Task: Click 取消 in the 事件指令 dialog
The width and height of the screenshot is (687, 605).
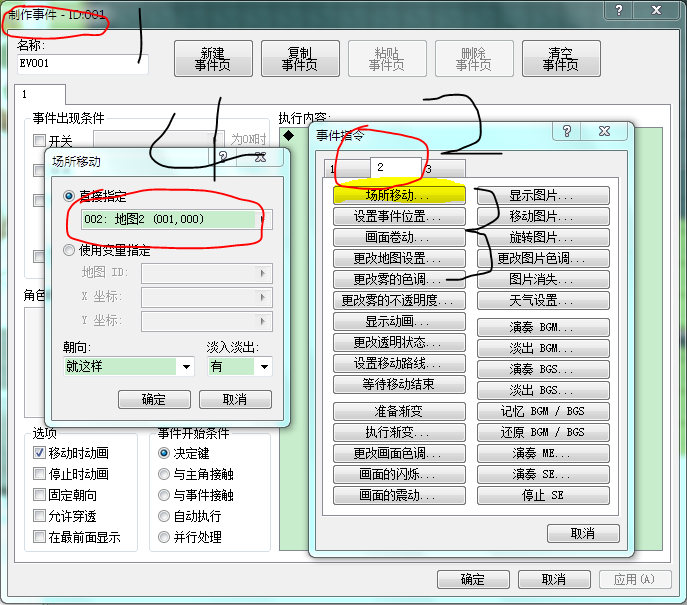Action: tap(583, 534)
